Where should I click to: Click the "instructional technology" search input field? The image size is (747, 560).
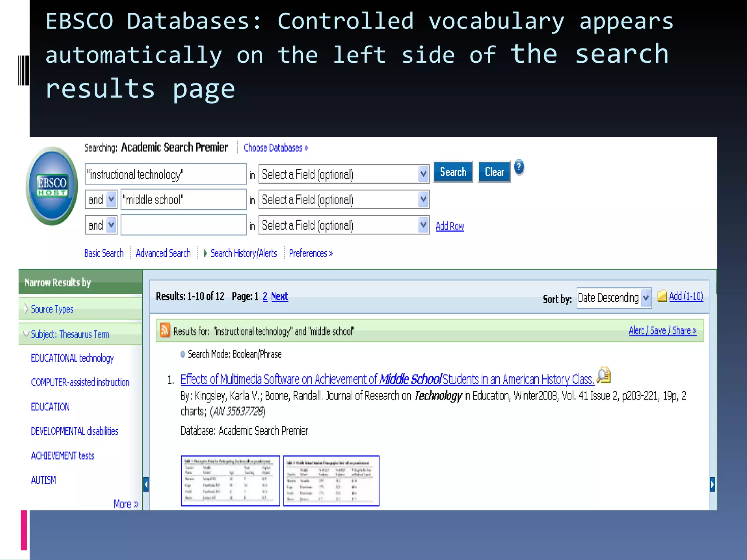point(166,174)
